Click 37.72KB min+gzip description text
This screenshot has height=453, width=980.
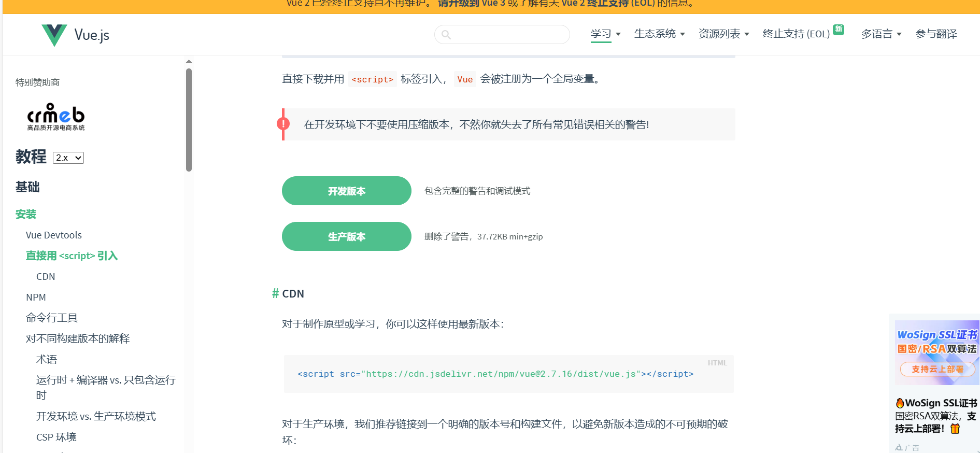510,236
